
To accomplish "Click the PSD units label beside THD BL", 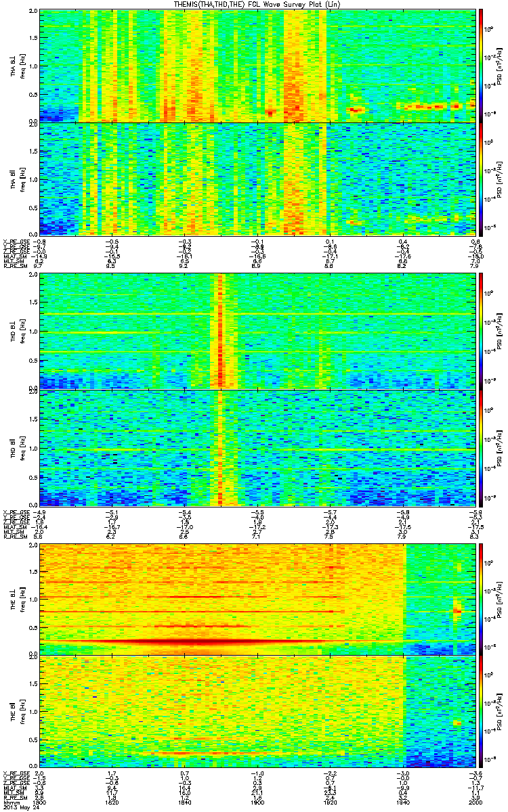I will click(x=500, y=332).
